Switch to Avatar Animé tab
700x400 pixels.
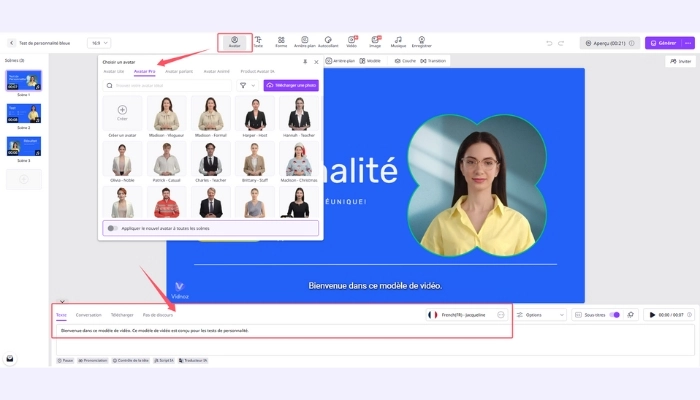tap(217, 71)
